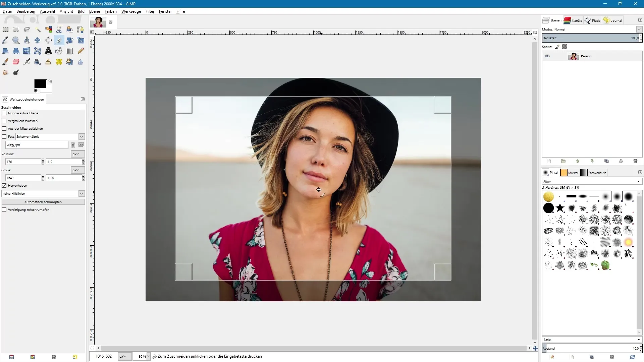Select the Zoom magnifier tool
This screenshot has height=362, width=644.
16,40
